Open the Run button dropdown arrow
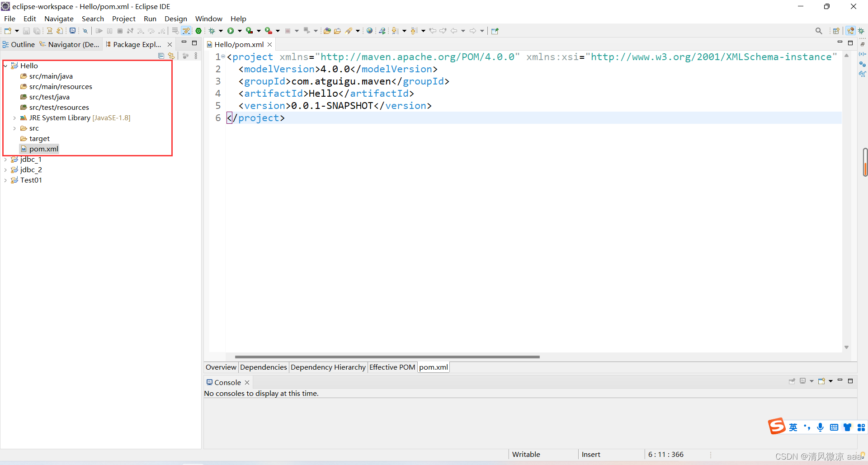This screenshot has height=465, width=868. pyautogui.click(x=240, y=31)
